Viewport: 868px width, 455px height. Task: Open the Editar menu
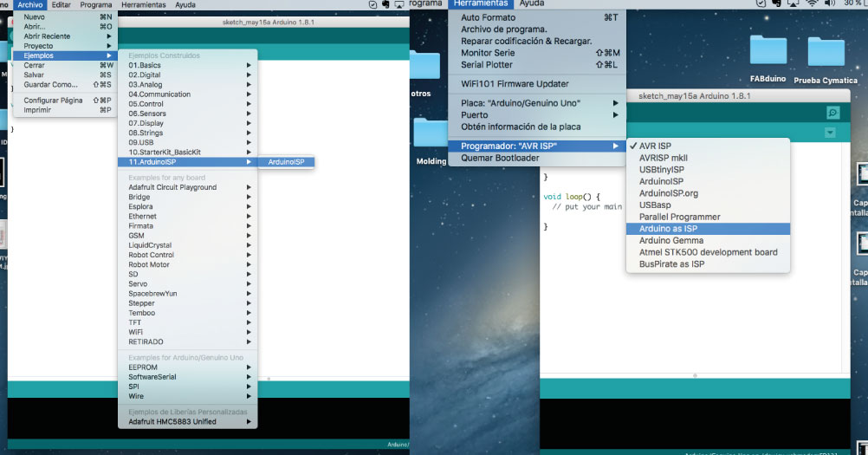coord(61,5)
